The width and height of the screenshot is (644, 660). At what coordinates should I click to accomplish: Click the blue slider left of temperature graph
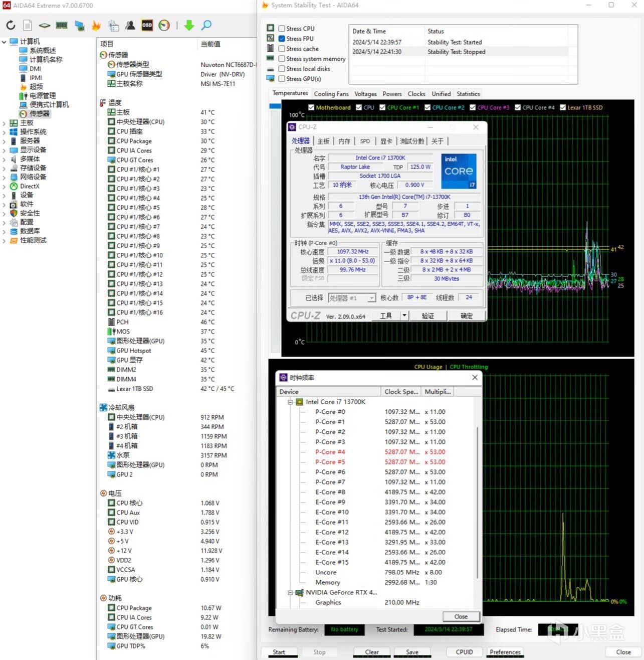pyautogui.click(x=275, y=106)
